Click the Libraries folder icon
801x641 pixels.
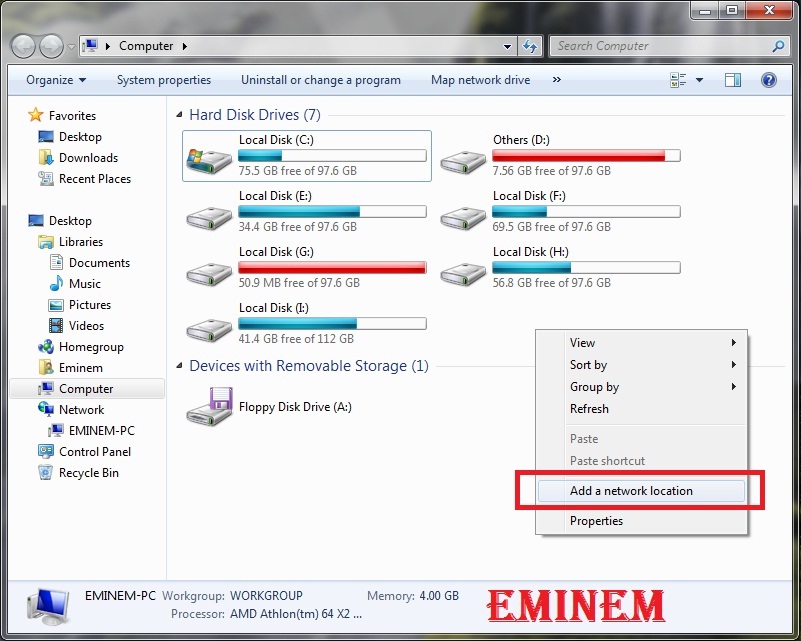pyautogui.click(x=45, y=242)
